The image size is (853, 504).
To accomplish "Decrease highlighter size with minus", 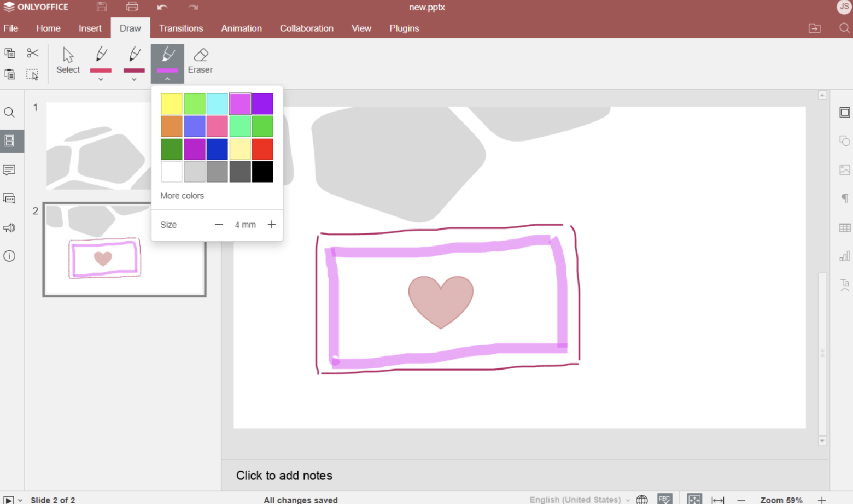I will (219, 225).
